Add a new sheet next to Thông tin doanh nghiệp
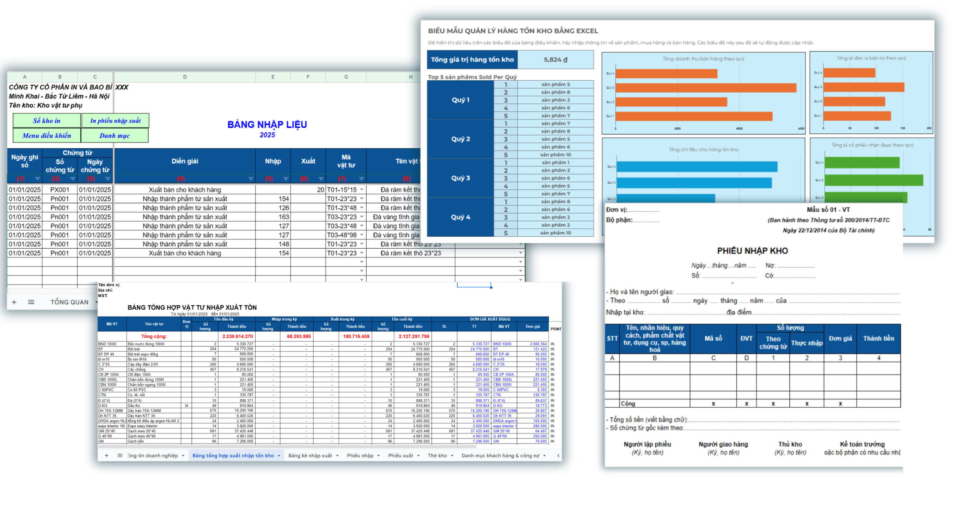980x513 pixels. tap(106, 456)
